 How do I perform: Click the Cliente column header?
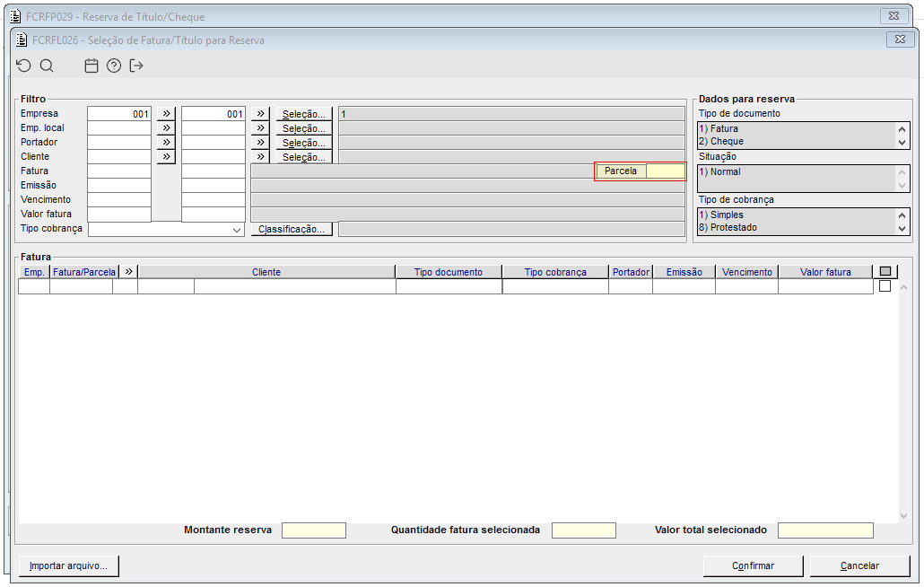click(266, 272)
